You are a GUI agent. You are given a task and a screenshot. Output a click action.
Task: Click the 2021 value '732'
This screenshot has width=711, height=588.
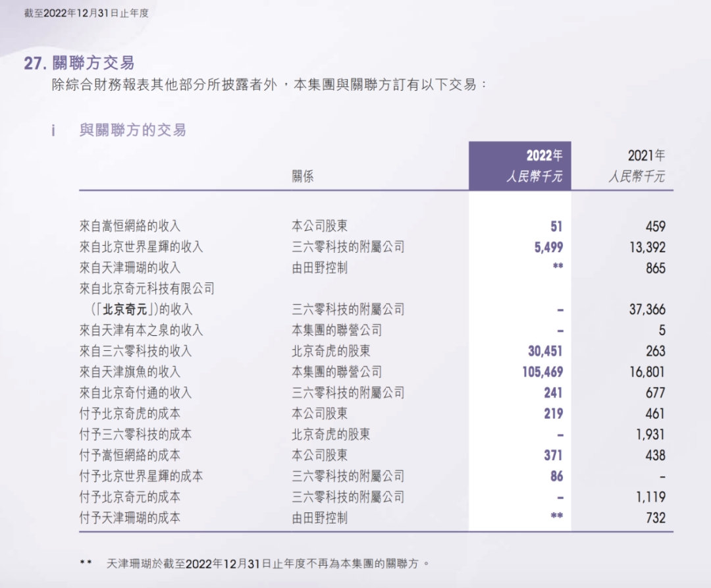click(x=656, y=518)
